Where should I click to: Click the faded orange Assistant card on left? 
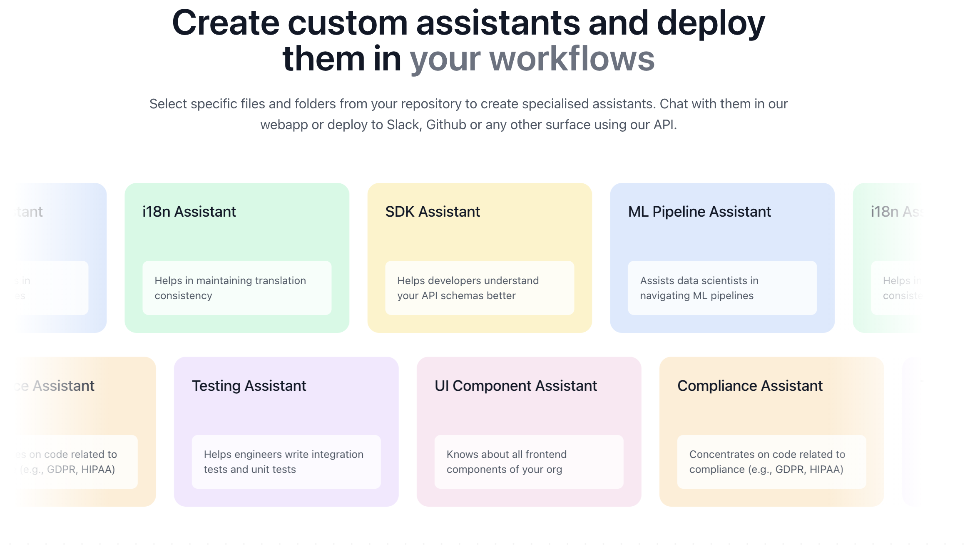(63, 386)
